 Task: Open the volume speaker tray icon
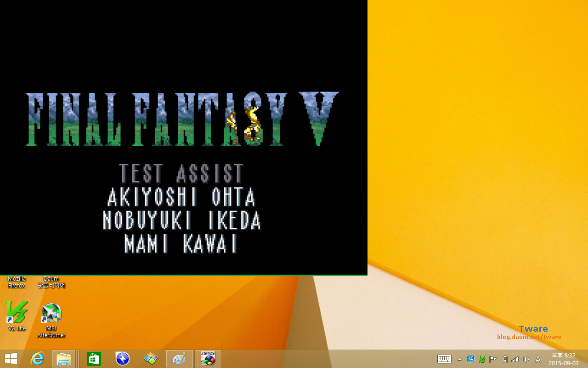pyautogui.click(x=526, y=359)
